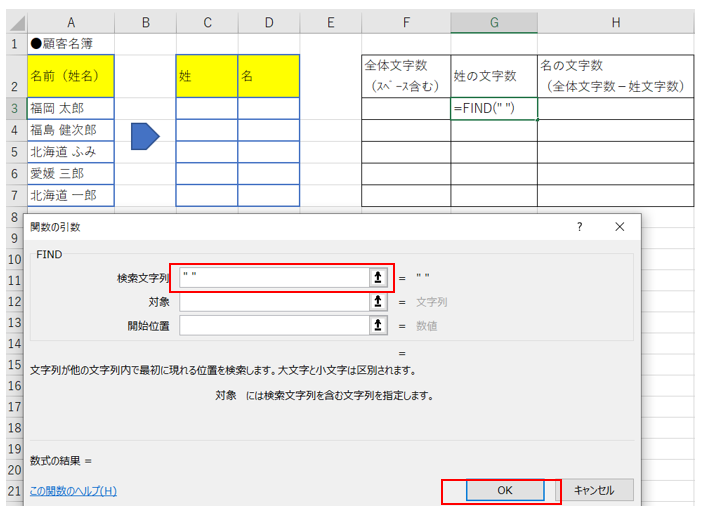Select cell A7 containing 北海道 一郎
This screenshot has width=703, height=522.
click(x=70, y=196)
